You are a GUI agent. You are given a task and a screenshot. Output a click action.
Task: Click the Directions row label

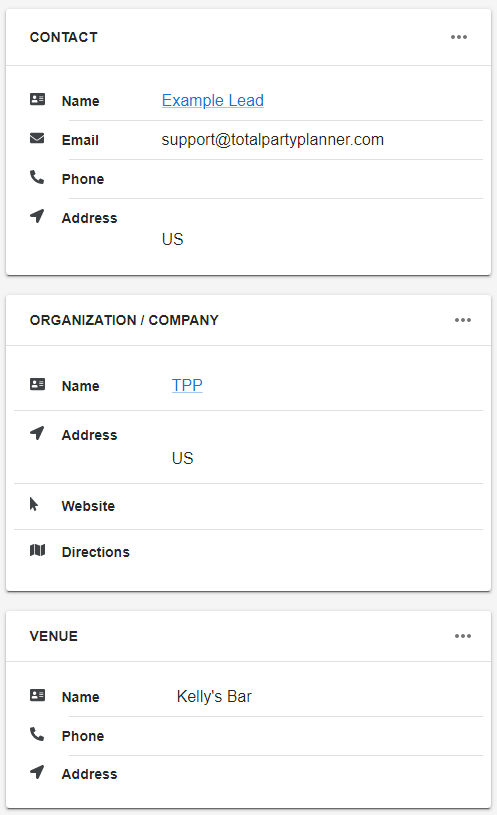[96, 552]
